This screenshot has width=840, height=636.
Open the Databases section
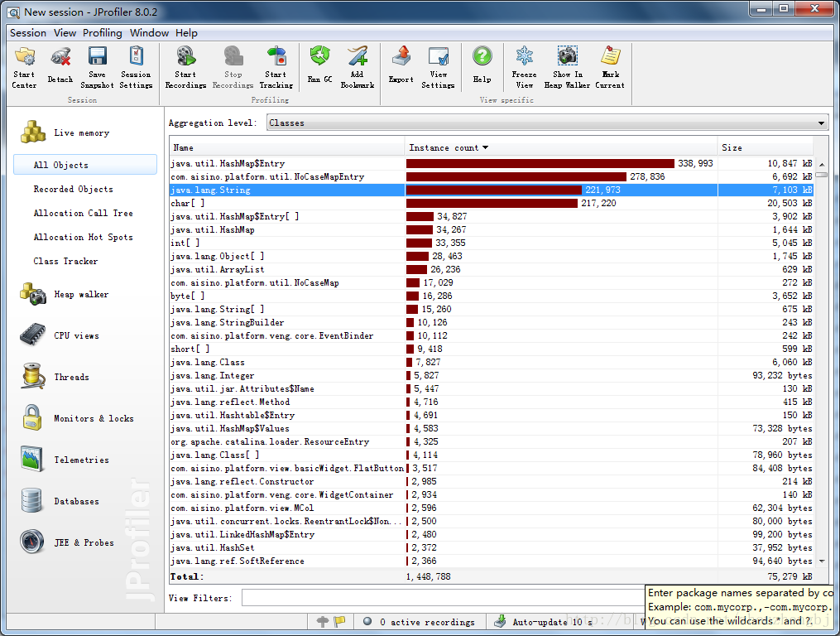click(60, 501)
